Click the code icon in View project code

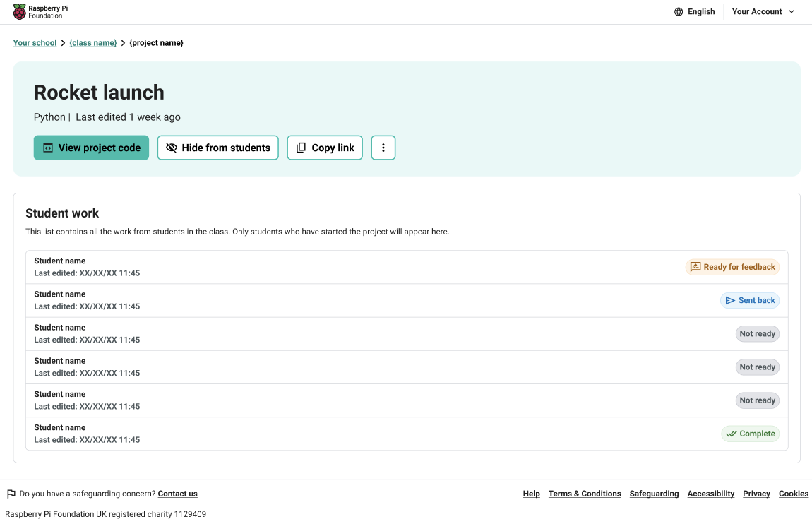coord(48,148)
